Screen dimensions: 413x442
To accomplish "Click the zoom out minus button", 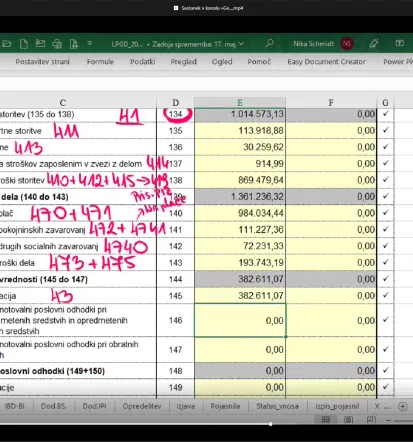I will 388,420.
